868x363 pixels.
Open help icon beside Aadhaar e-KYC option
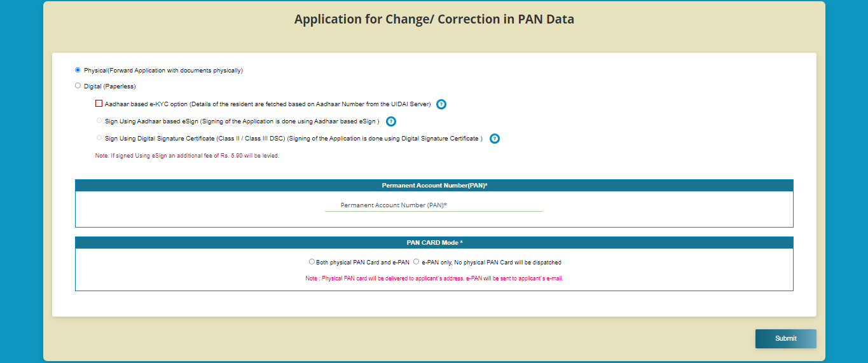tap(441, 104)
